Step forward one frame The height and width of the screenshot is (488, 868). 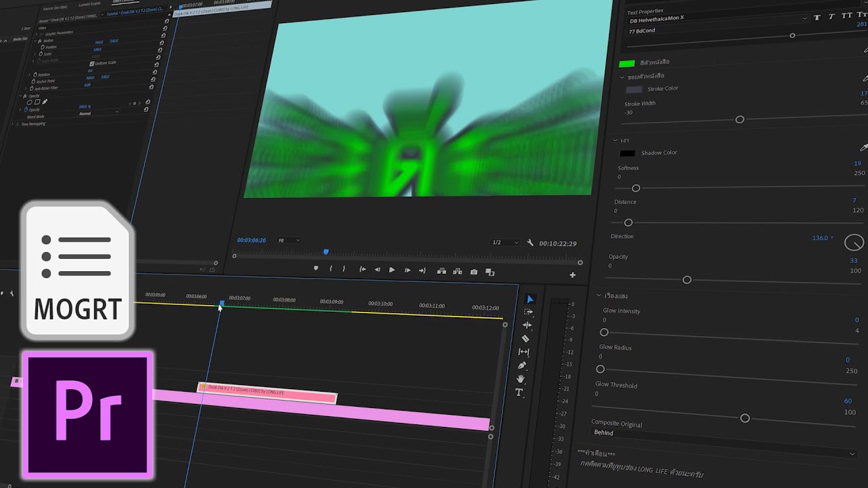click(x=407, y=270)
